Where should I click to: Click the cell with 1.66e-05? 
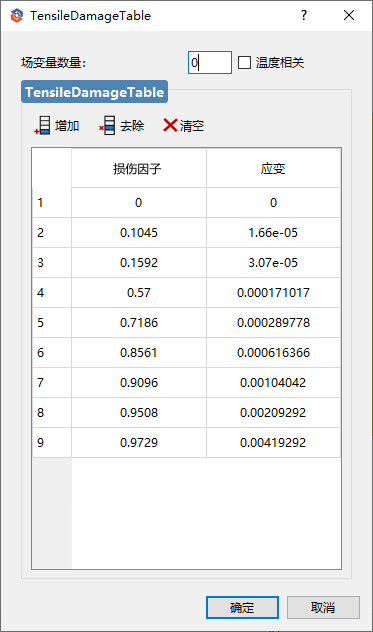(x=273, y=233)
